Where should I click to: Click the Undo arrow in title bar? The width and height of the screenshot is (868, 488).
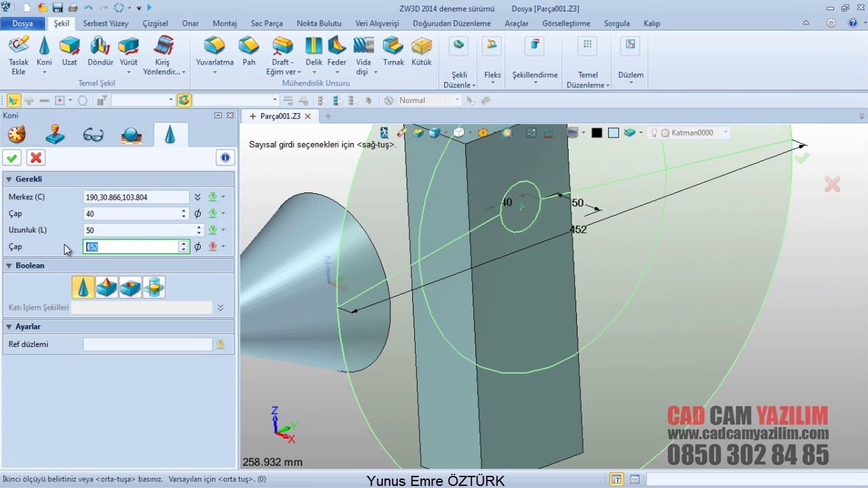[88, 8]
